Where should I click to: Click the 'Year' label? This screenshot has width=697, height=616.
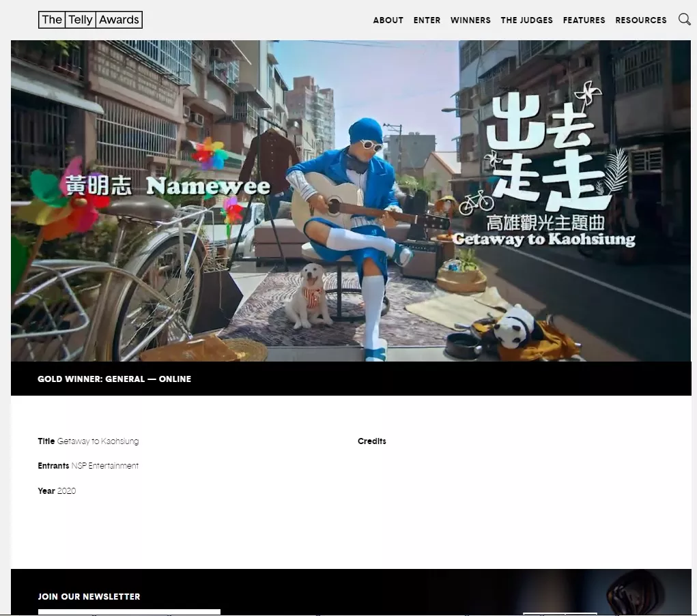[46, 490]
